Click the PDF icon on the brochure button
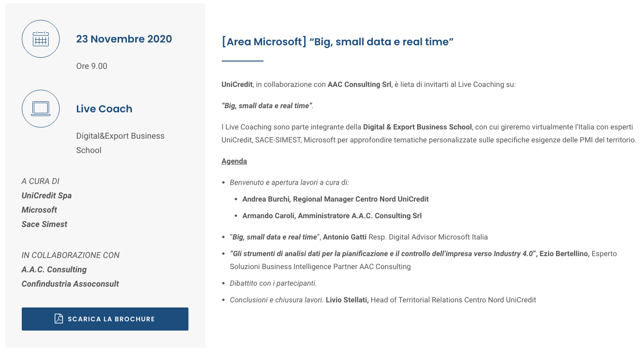 pos(59,319)
